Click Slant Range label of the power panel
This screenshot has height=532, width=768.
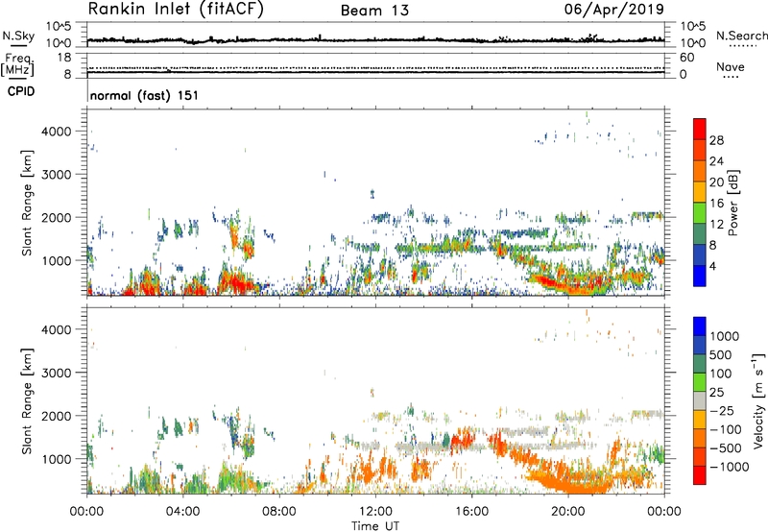(x=27, y=204)
